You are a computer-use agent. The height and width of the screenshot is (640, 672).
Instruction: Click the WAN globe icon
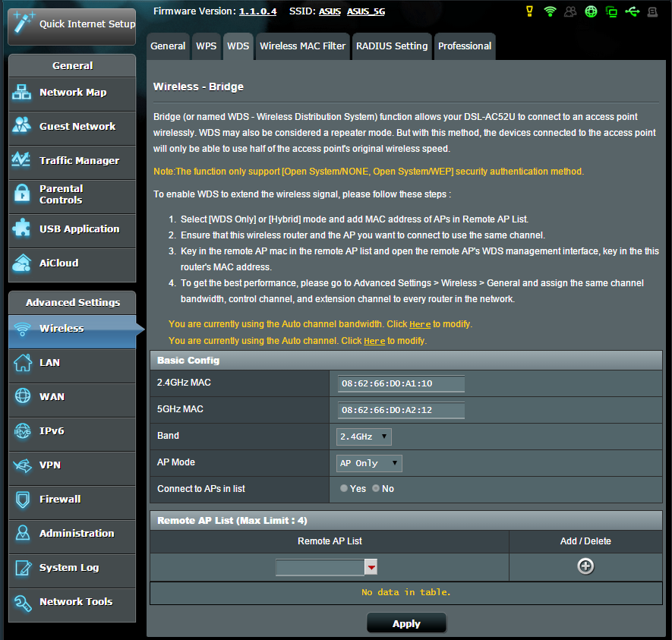coord(23,396)
